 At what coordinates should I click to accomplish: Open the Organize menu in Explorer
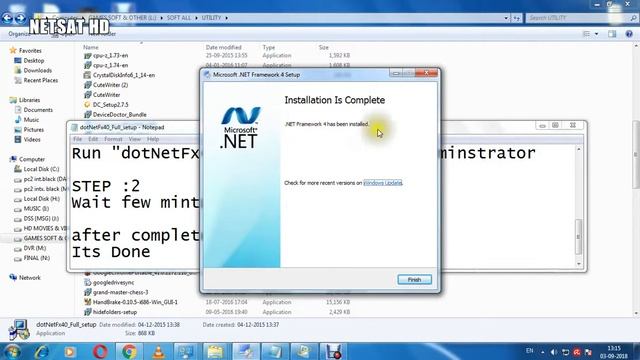(x=19, y=34)
